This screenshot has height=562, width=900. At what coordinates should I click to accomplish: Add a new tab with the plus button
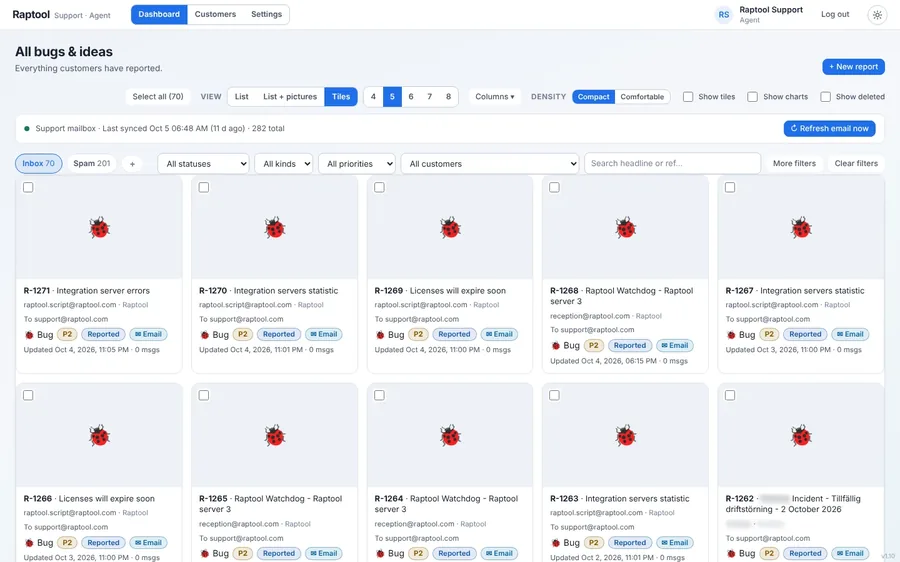pos(132,164)
